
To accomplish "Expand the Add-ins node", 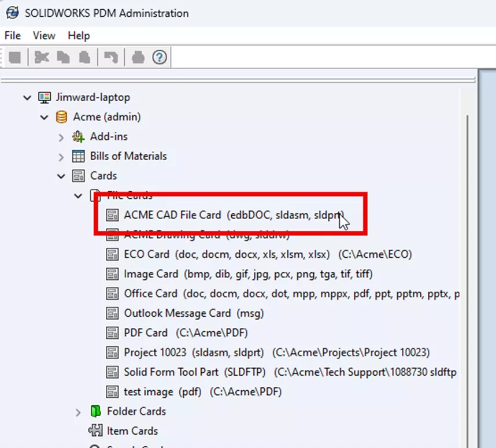I will (61, 136).
